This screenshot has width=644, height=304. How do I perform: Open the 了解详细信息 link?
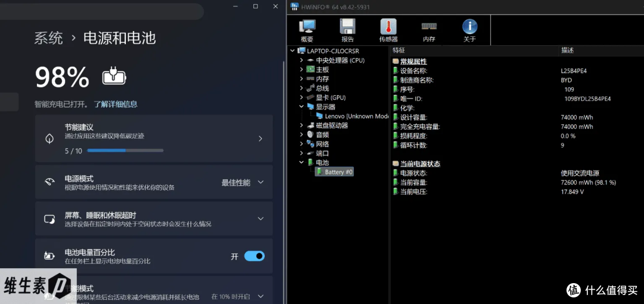116,104
